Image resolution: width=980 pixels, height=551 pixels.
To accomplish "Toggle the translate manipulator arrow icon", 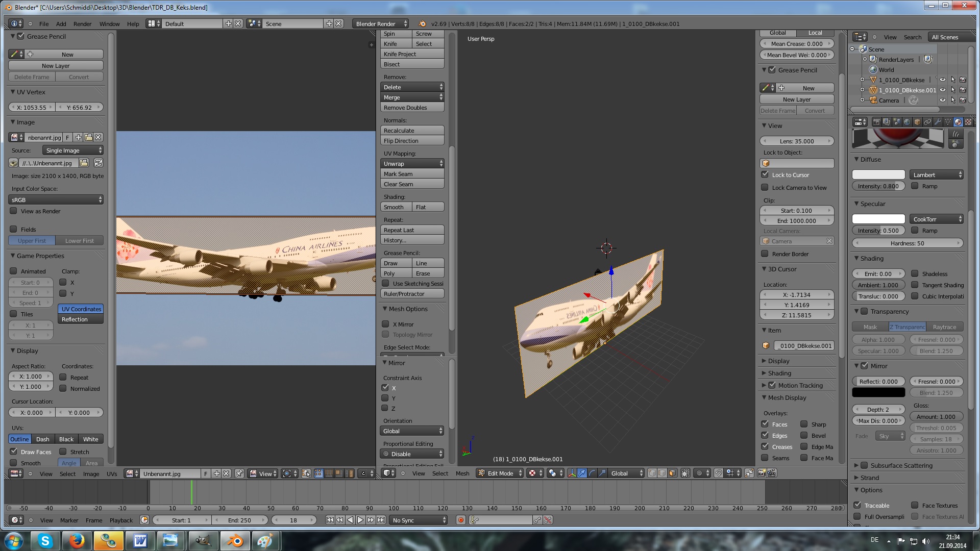I will (582, 473).
